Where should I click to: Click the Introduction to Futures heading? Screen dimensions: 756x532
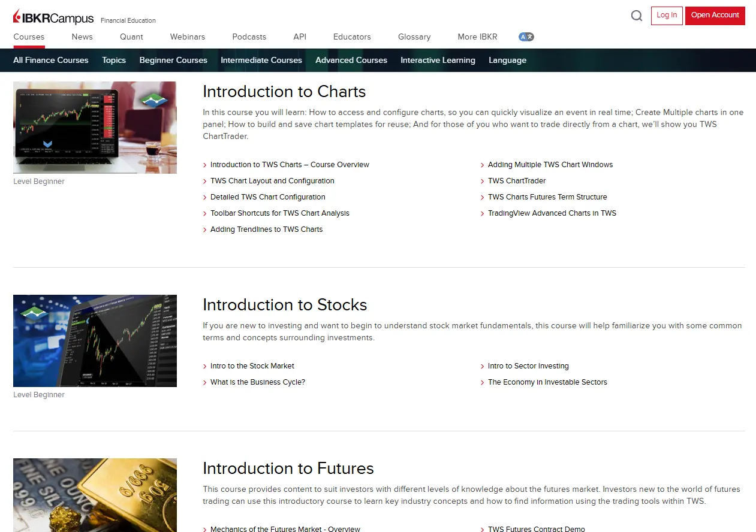tap(288, 468)
